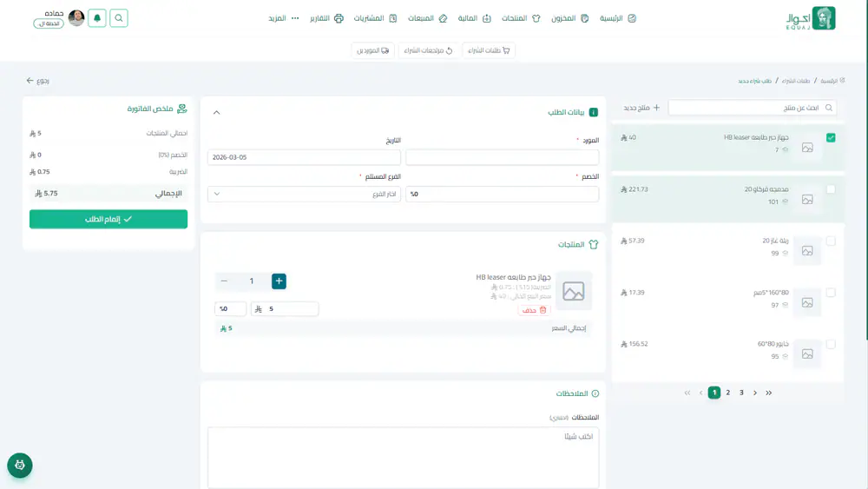Viewport: 868px width, 489px height.
Task: Expand المزيد more menu
Action: [x=284, y=18]
